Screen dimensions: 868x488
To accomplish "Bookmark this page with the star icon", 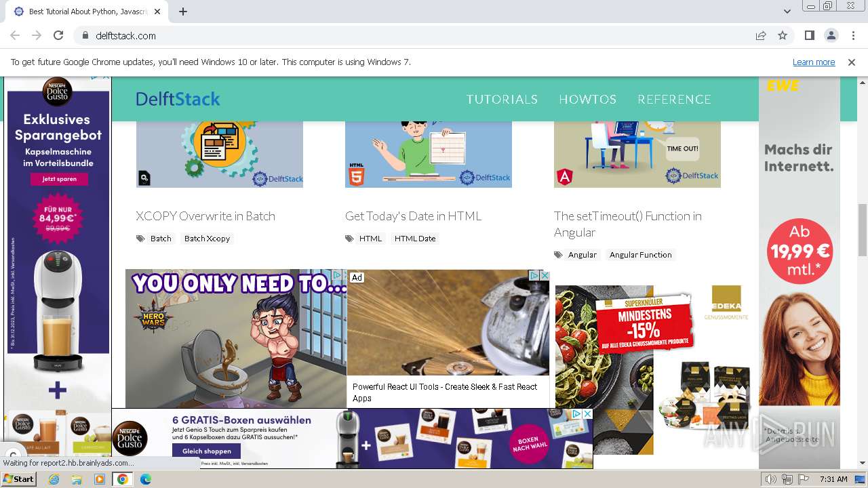I will [x=783, y=35].
